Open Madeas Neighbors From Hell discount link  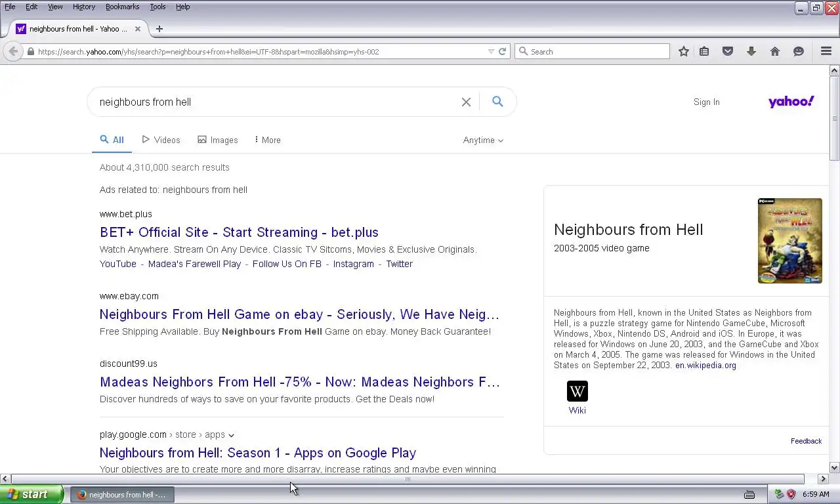tap(300, 382)
